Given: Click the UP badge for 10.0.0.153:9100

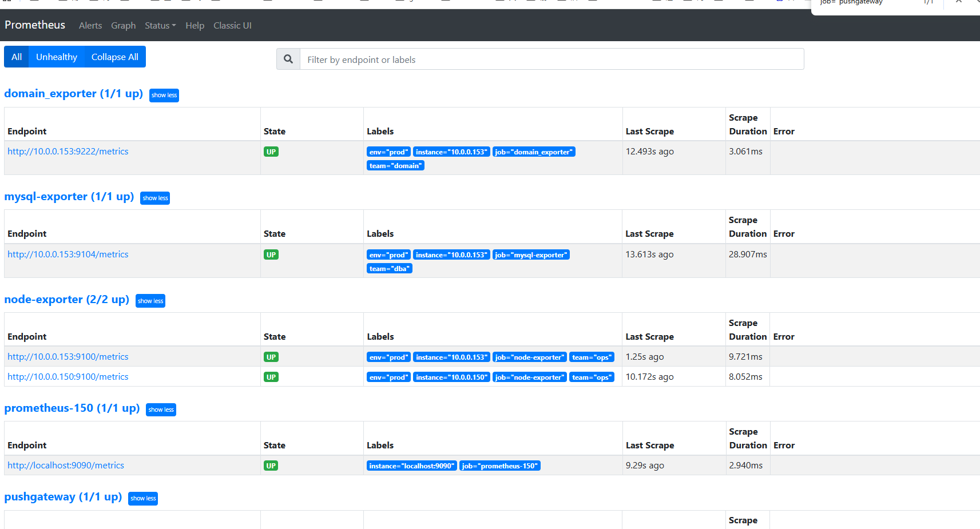Looking at the screenshot, I should pos(271,357).
